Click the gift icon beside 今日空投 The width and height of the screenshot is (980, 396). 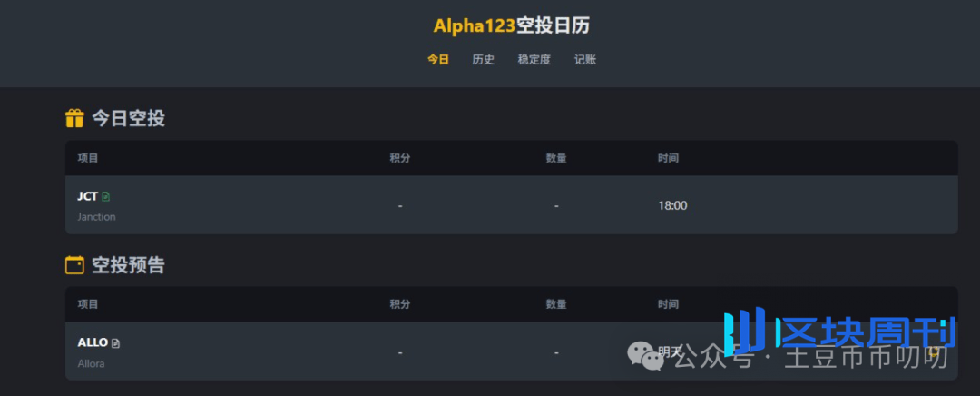[74, 118]
